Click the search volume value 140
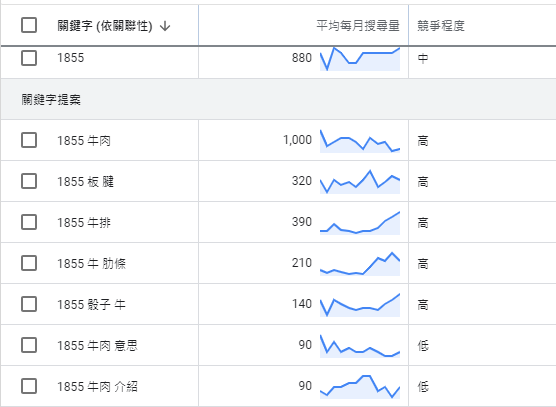Viewport: 556px width, 407px height. coord(302,304)
